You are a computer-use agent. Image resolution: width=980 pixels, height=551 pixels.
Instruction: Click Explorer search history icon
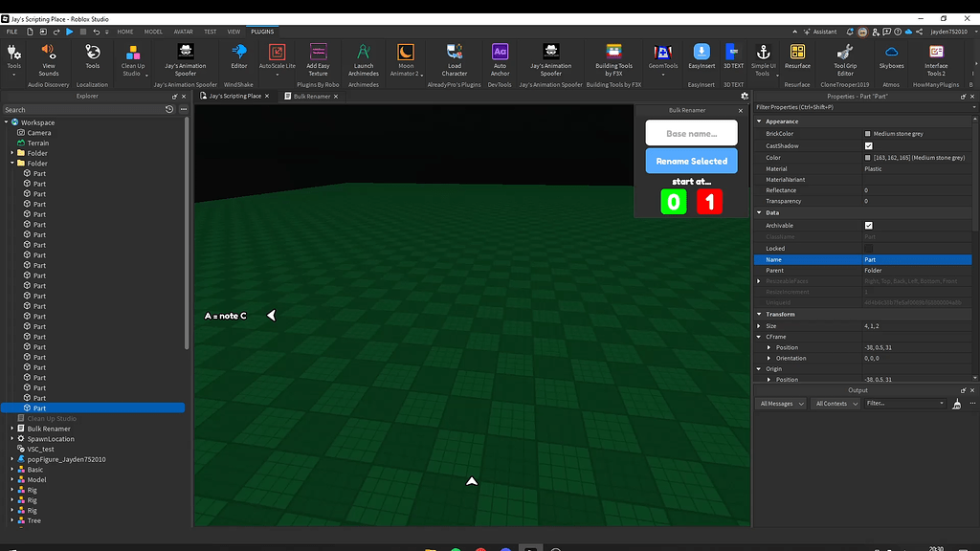(x=169, y=109)
